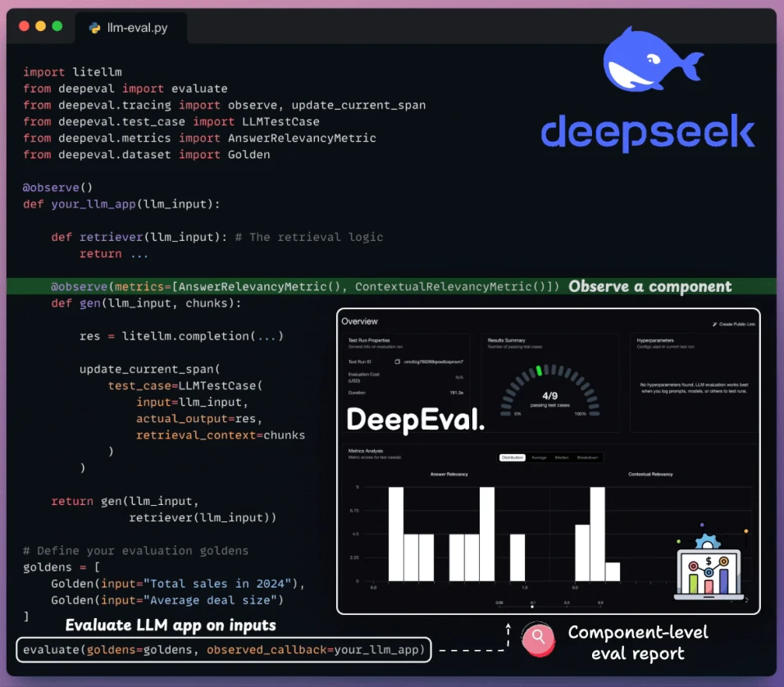Switch metrics view to Average
The width and height of the screenshot is (784, 687).
click(539, 457)
